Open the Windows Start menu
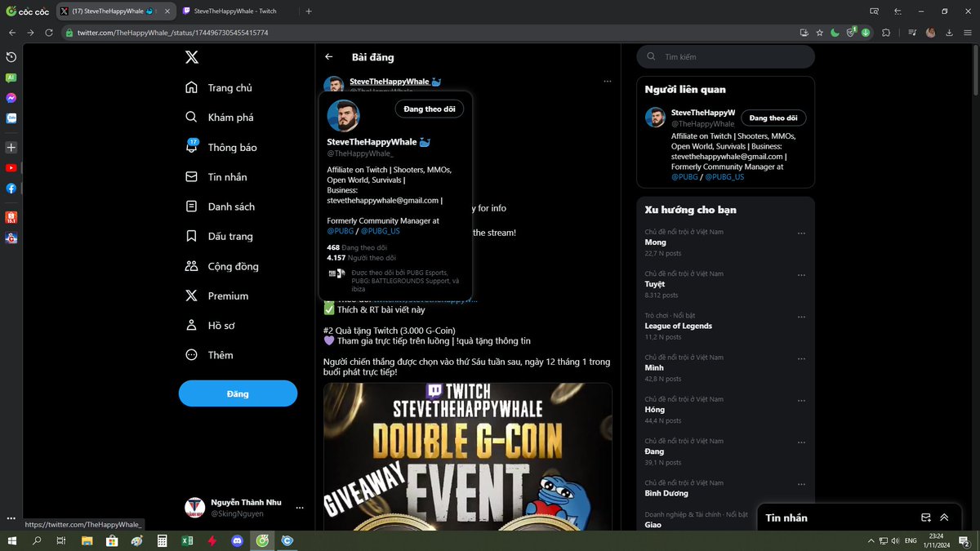The image size is (980, 551). [11, 540]
